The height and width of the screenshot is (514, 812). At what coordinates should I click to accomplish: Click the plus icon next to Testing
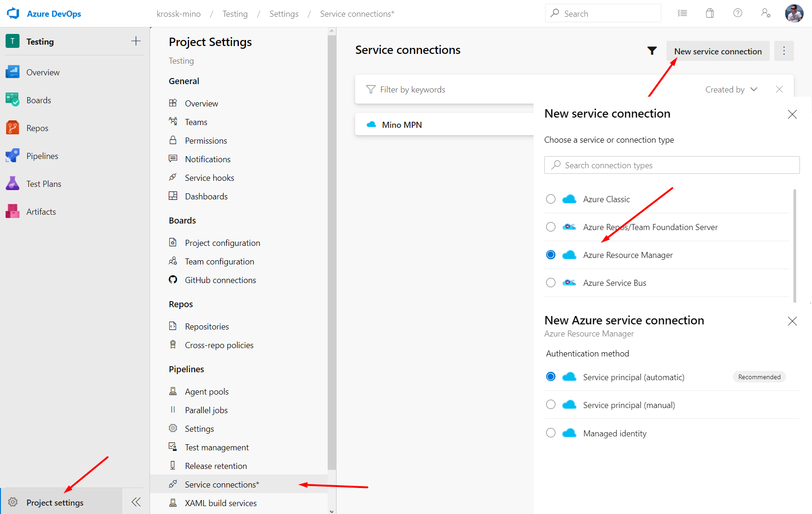tap(136, 41)
